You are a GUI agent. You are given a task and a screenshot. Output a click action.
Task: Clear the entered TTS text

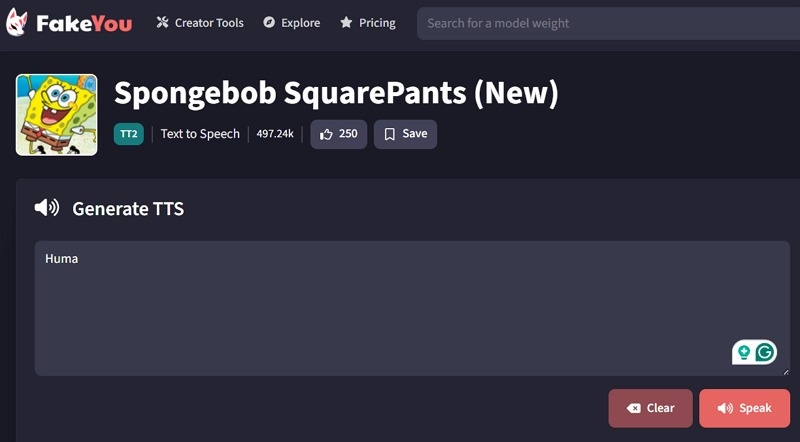point(651,408)
